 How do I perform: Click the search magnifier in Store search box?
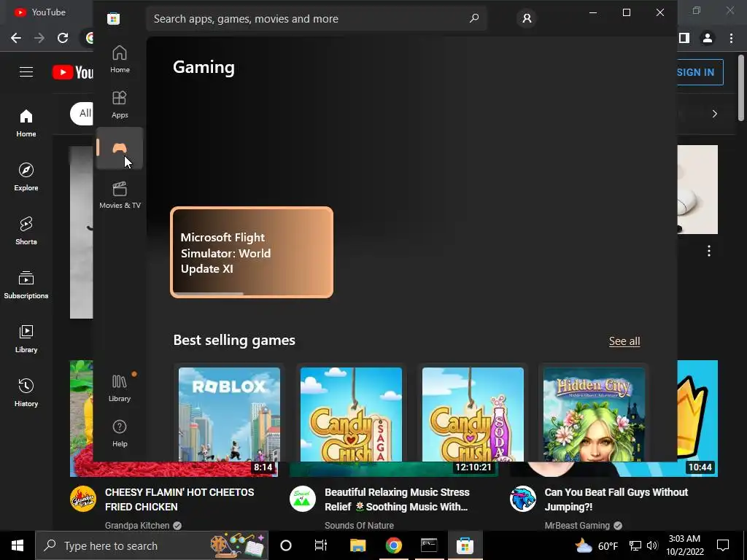tap(474, 18)
